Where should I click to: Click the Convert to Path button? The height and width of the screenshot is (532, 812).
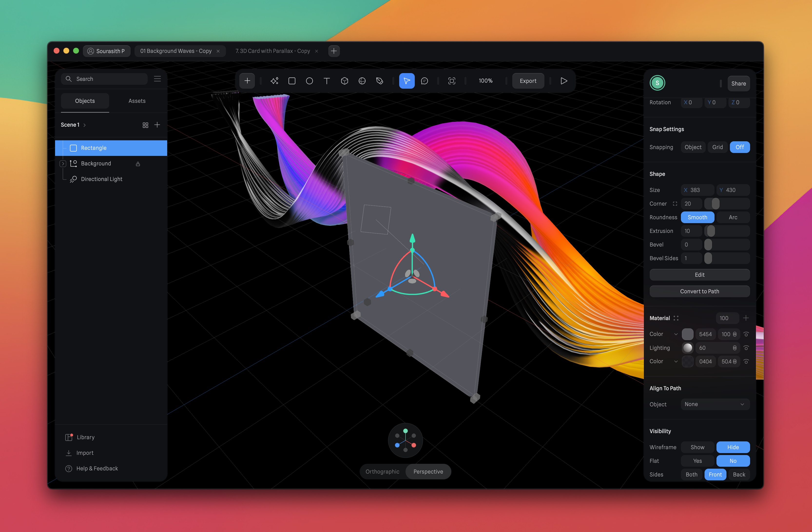699,291
